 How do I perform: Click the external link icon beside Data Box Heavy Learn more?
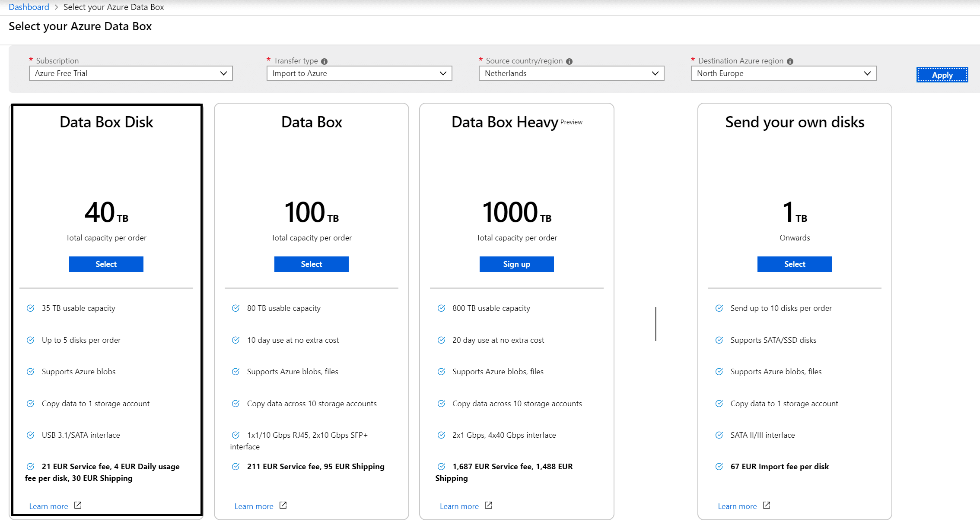(x=488, y=505)
